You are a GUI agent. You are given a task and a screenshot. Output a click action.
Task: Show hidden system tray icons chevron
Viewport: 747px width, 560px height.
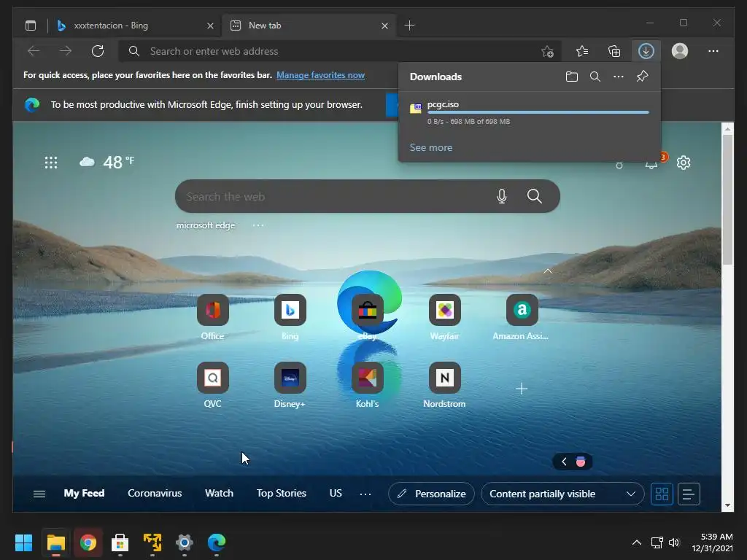[x=636, y=542]
